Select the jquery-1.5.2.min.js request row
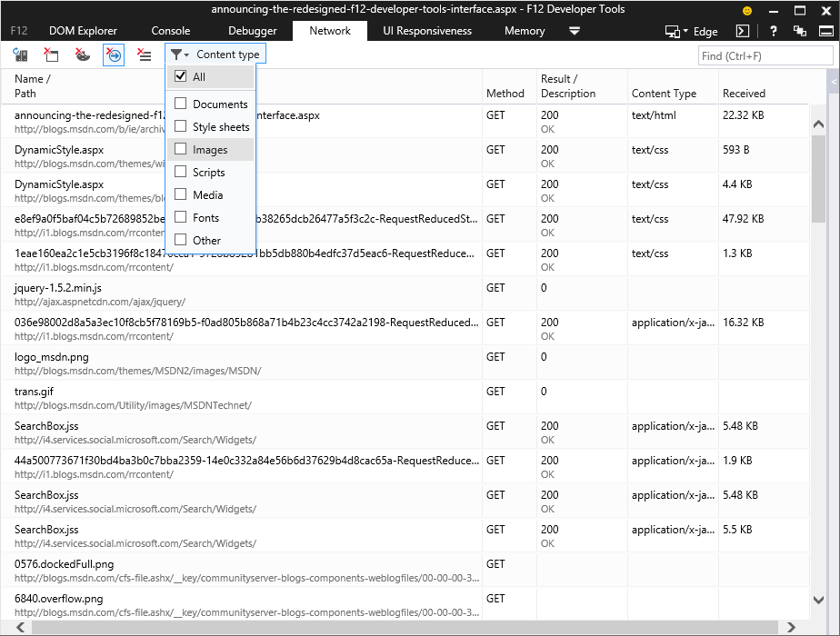Viewport: 840px width, 636px height. pos(405,293)
